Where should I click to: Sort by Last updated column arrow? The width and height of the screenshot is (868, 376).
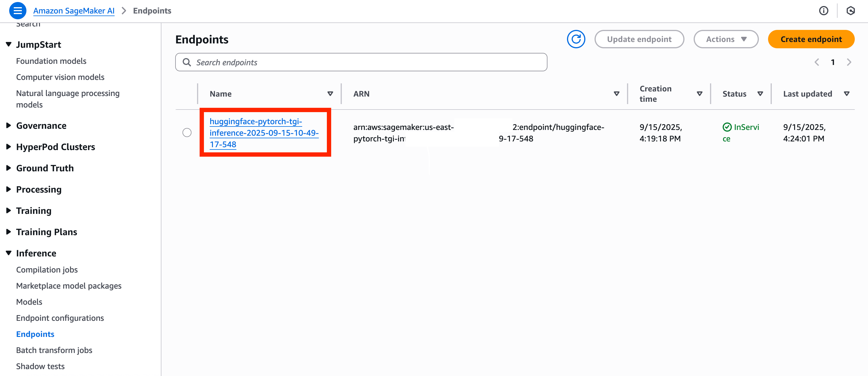point(846,94)
